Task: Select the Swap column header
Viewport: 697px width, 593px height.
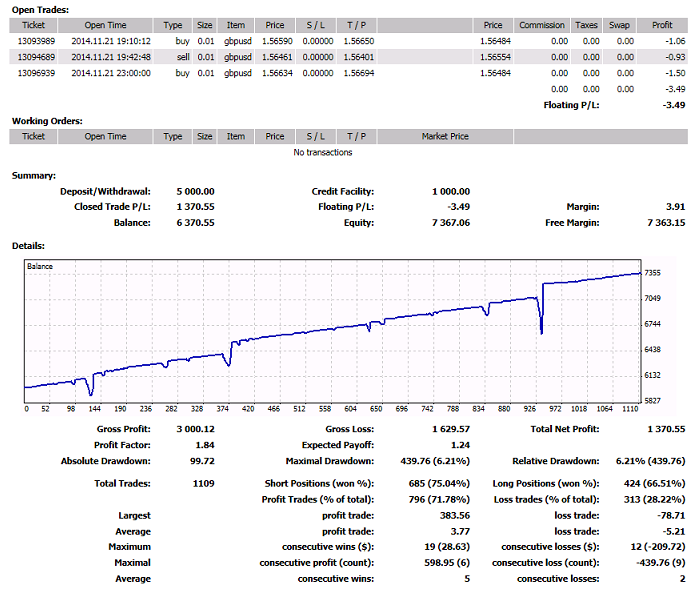Action: click(619, 25)
